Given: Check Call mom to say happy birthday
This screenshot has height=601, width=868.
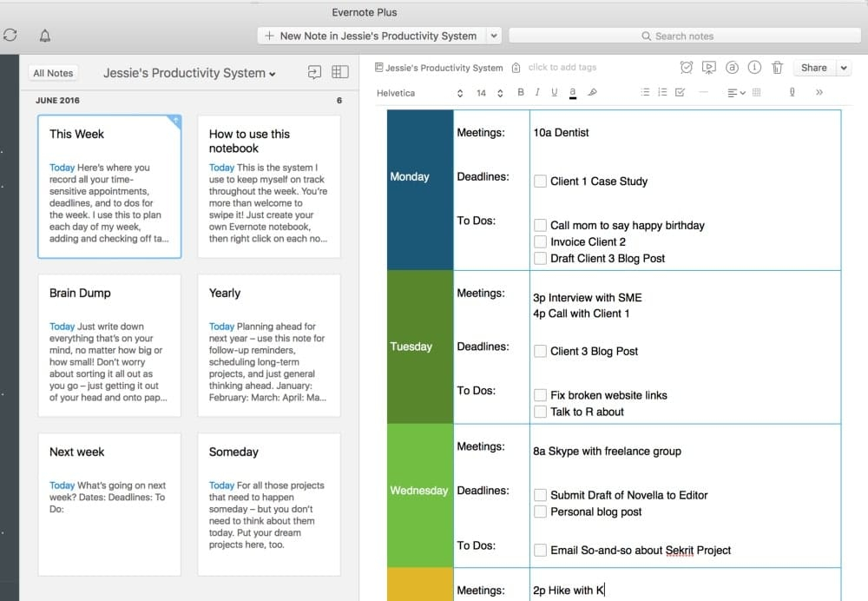Looking at the screenshot, I should point(540,225).
